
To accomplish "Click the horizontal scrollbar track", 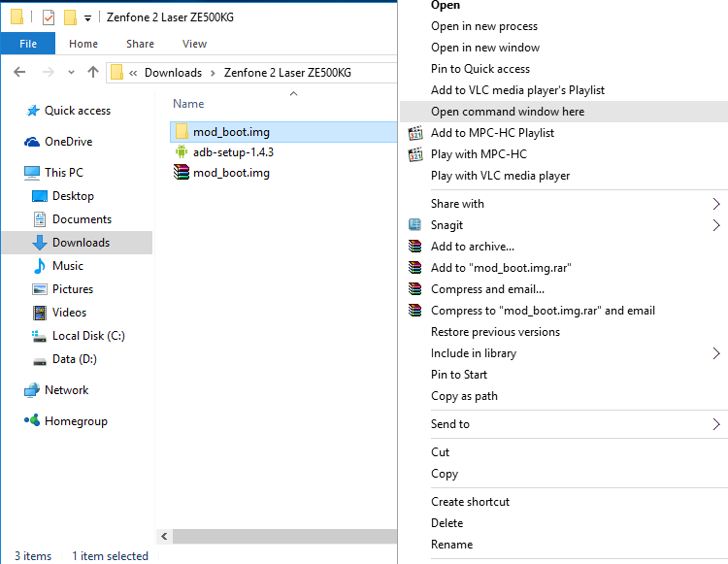I will 284,536.
